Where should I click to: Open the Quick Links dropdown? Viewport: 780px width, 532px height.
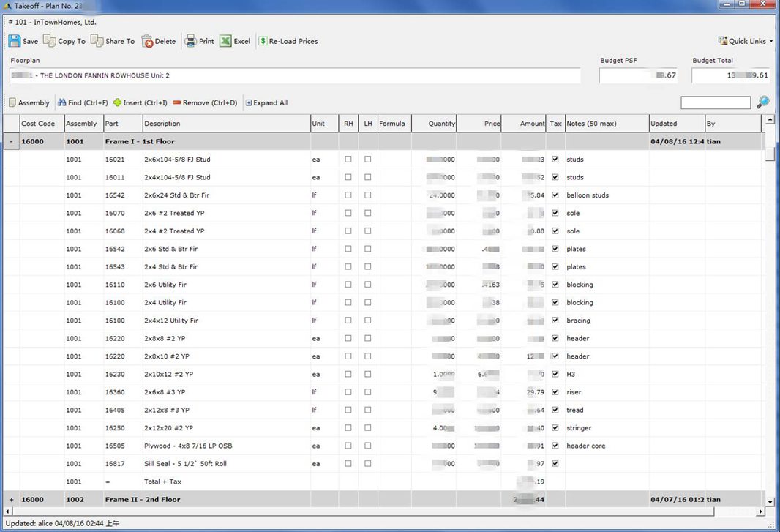point(746,41)
